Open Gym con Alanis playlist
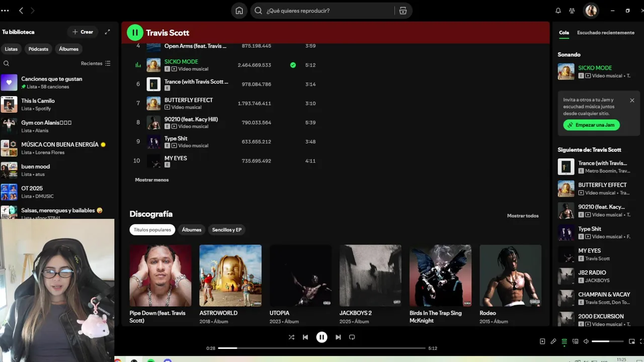 57,126
